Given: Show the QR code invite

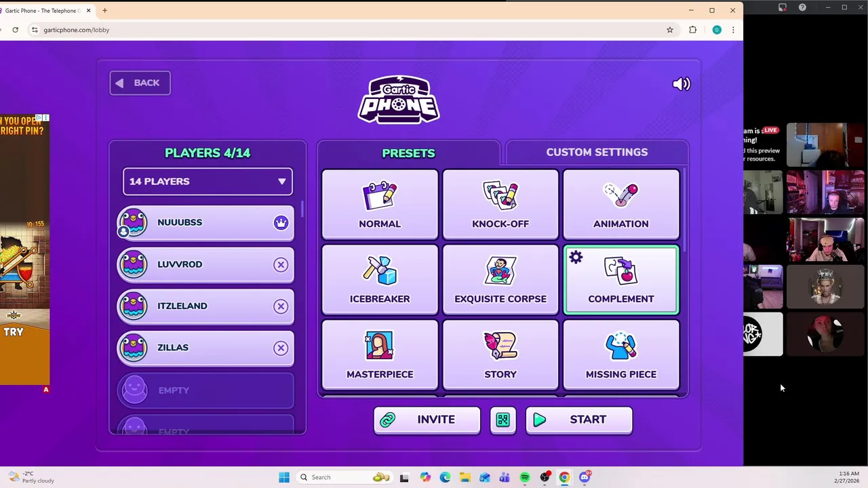Looking at the screenshot, I should click(503, 420).
